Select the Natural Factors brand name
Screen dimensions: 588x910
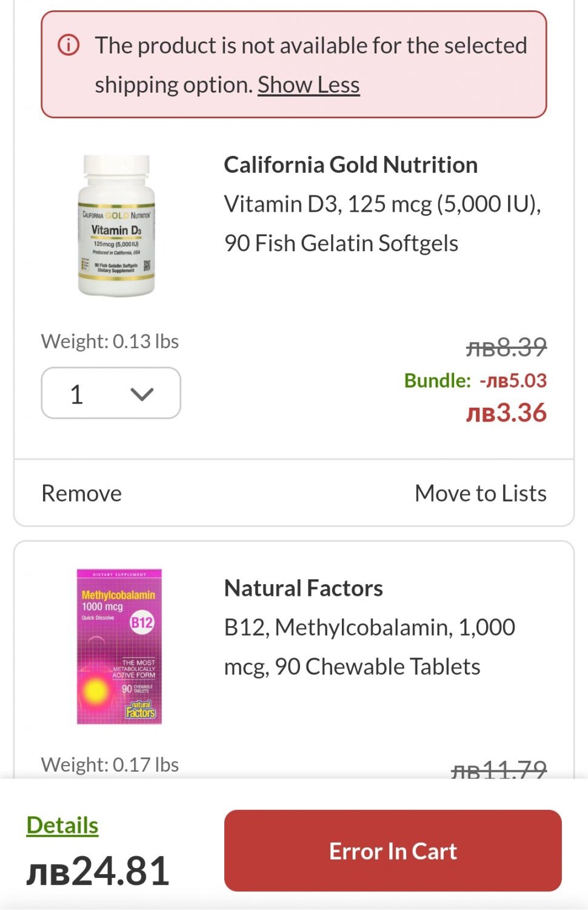pos(303,588)
